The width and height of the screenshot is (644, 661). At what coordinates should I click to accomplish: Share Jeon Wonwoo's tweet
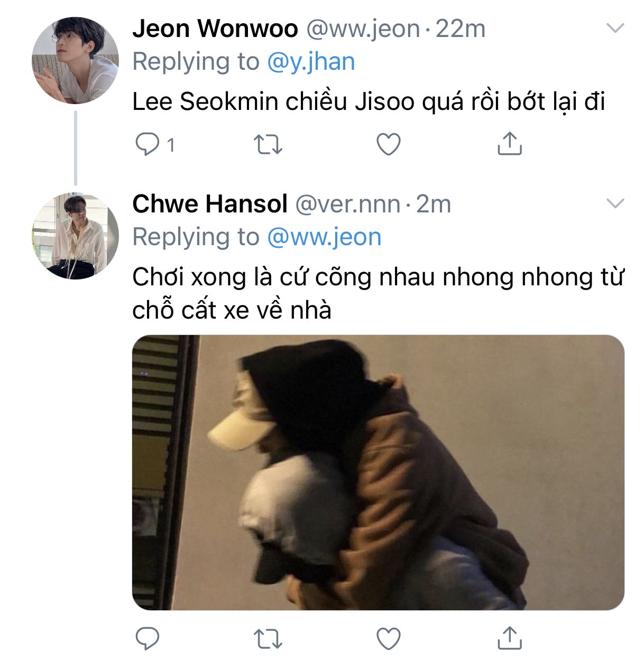(x=510, y=143)
